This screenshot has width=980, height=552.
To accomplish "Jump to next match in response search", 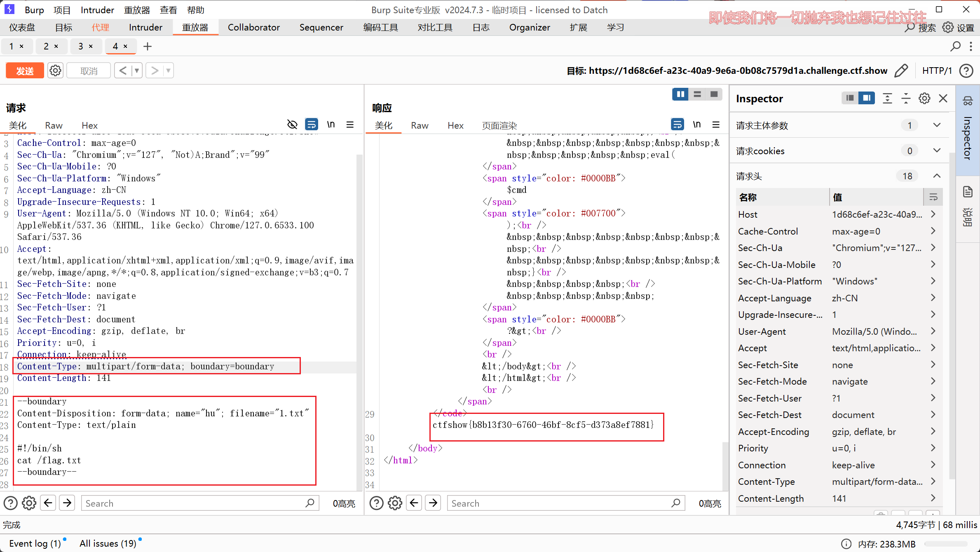I will click(433, 503).
